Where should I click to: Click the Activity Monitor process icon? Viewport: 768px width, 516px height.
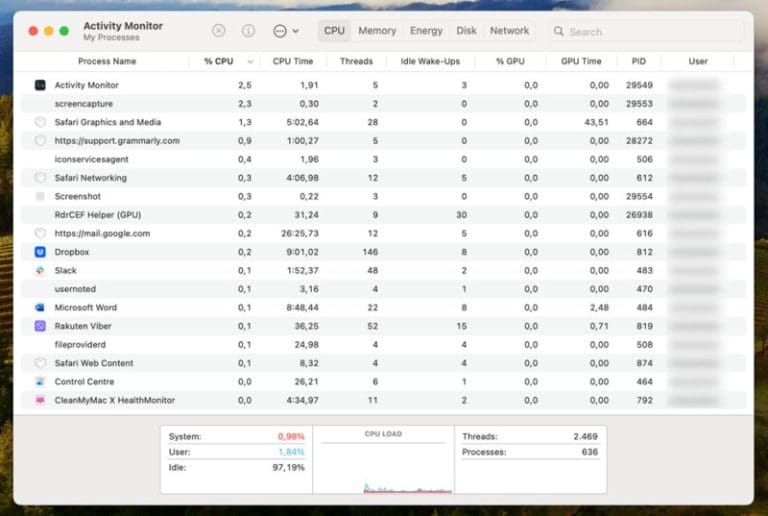(40, 85)
